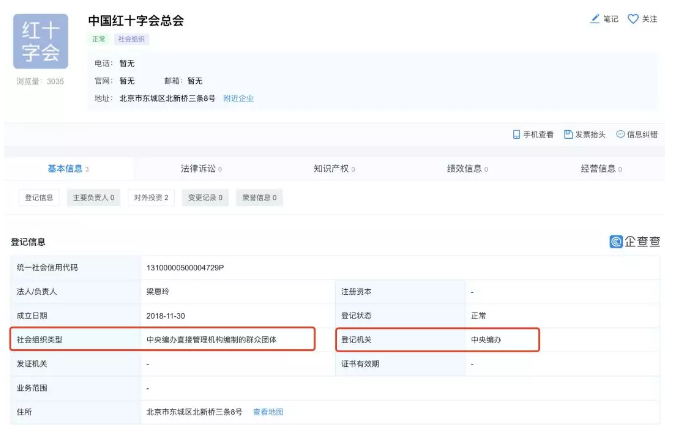
Task: Switch to the 法律诉讼 tab
Action: click(201, 169)
